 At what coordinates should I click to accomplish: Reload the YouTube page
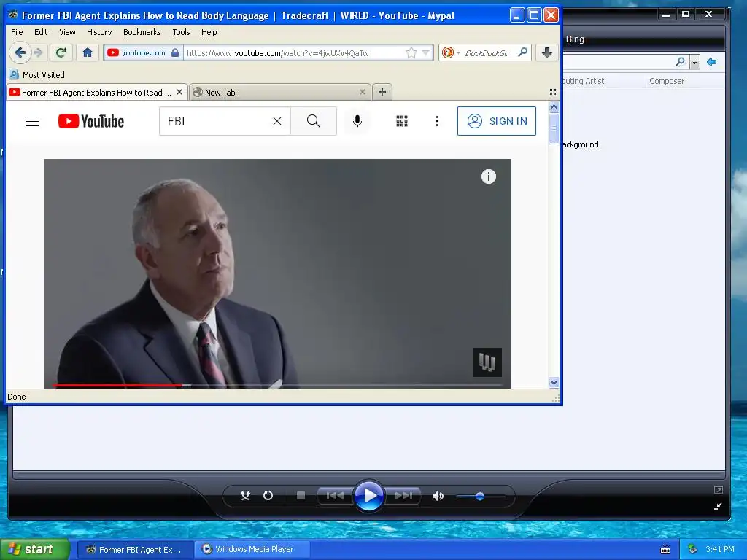tap(61, 52)
